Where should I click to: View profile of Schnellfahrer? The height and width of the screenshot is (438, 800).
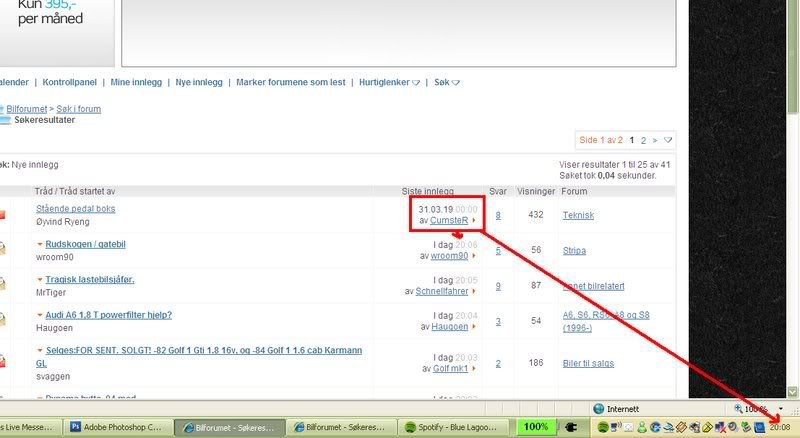tap(442, 291)
